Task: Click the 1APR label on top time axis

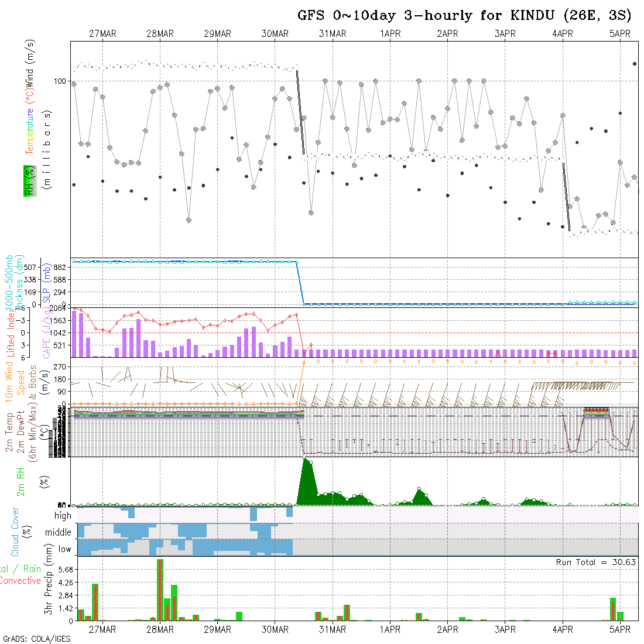Action: (390, 34)
